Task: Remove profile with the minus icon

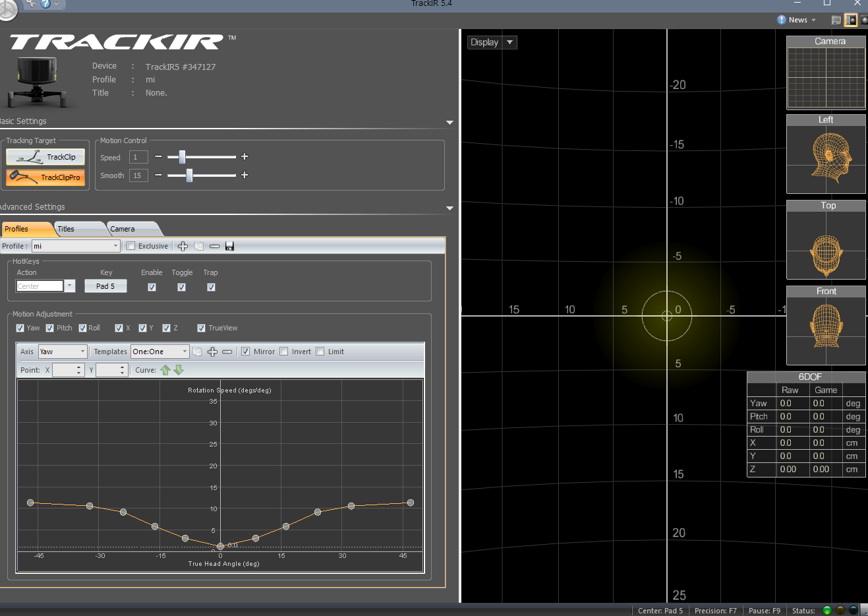Action: pos(214,246)
